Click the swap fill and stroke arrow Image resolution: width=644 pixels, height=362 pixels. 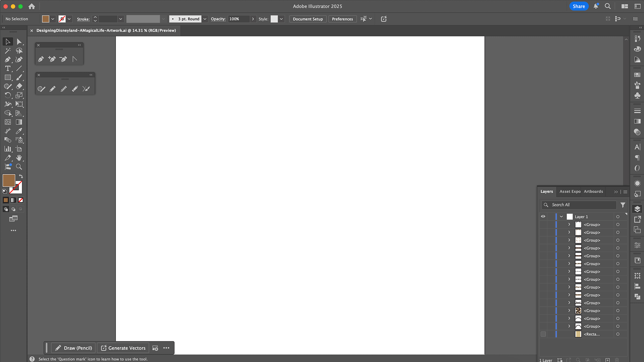tap(21, 176)
